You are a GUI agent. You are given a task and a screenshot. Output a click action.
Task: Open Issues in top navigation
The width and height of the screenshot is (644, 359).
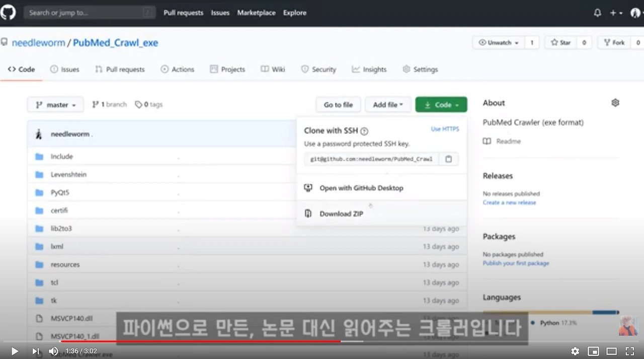220,13
